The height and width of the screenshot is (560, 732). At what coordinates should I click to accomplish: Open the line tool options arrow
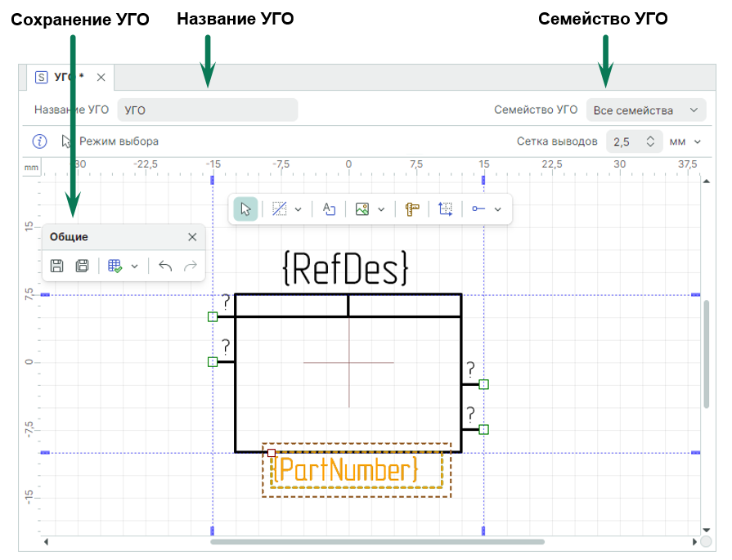coord(299,209)
